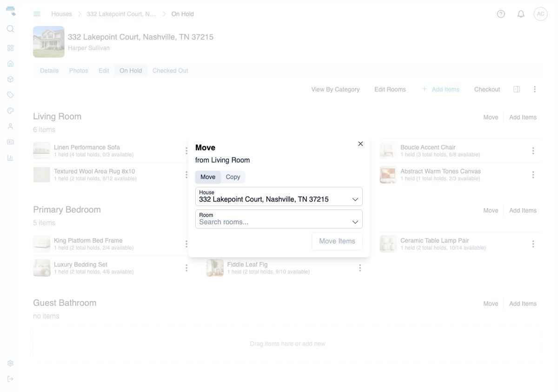Open the tags icon in sidebar
558x392 pixels.
click(x=10, y=95)
